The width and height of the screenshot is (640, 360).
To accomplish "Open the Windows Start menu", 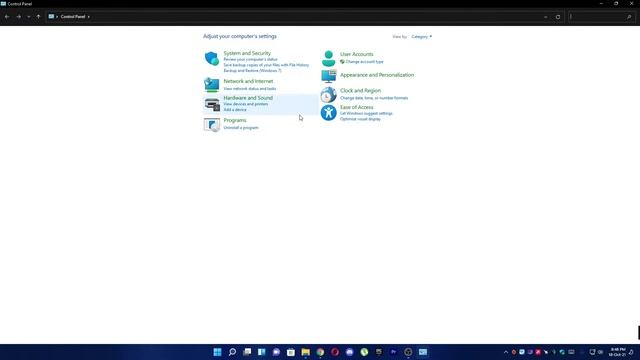I will pos(218,352).
